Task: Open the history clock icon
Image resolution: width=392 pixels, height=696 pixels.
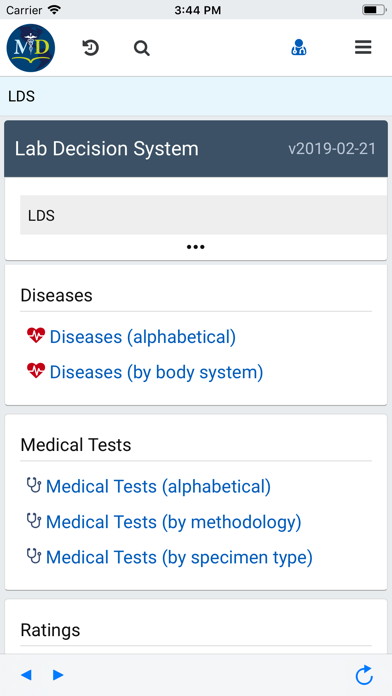Action: click(x=91, y=48)
